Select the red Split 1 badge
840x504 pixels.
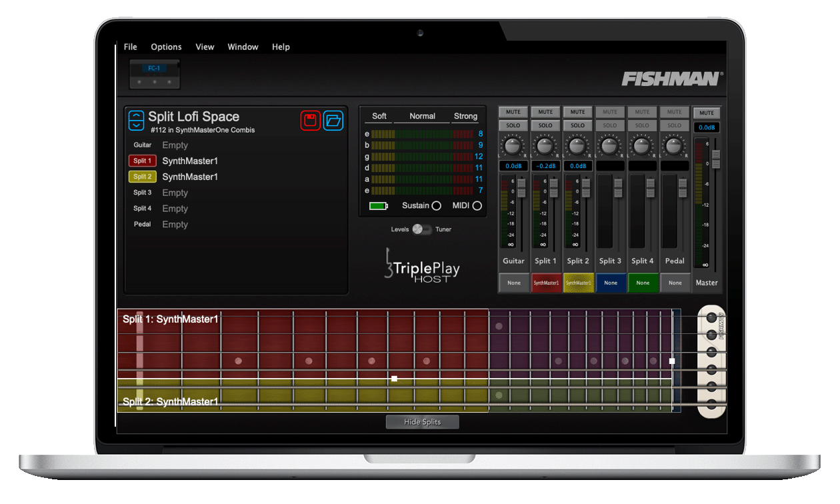[x=142, y=161]
